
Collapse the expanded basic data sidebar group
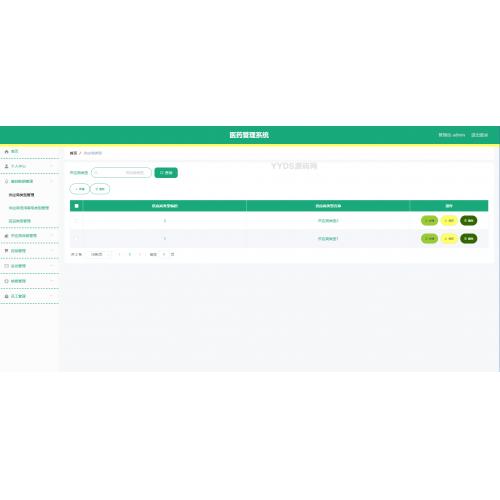pyautogui.click(x=29, y=181)
